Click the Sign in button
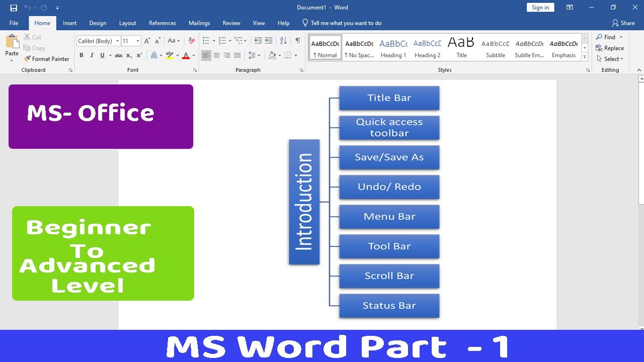The width and height of the screenshot is (644, 362). coord(540,8)
